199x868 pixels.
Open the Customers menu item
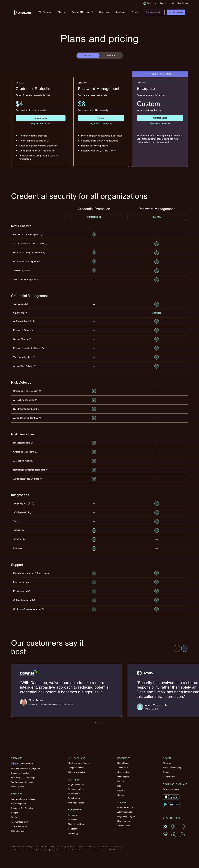coord(120,12)
